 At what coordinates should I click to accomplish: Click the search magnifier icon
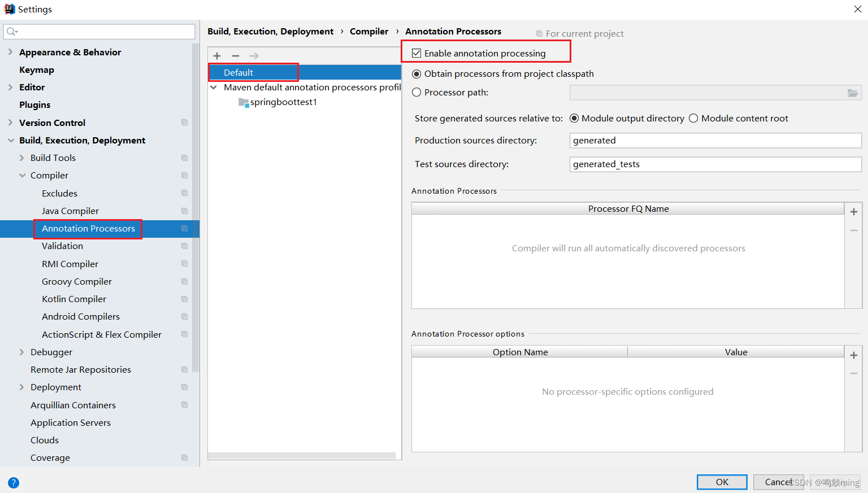(12, 32)
